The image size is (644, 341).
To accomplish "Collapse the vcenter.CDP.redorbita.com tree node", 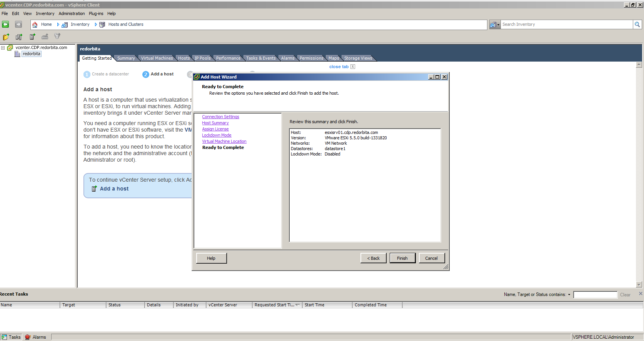I will (3, 48).
